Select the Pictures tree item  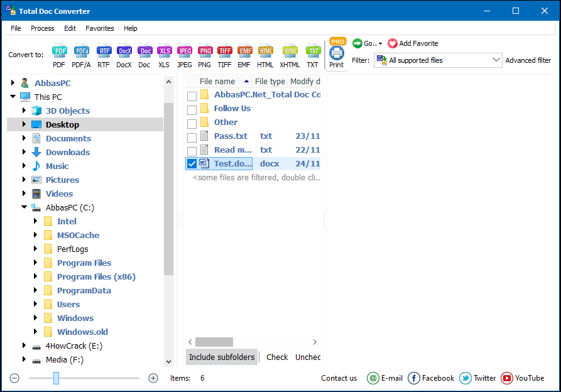point(62,180)
